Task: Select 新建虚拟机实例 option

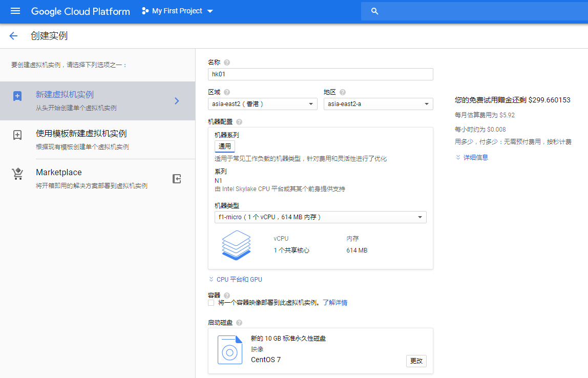Action: pyautogui.click(x=97, y=101)
